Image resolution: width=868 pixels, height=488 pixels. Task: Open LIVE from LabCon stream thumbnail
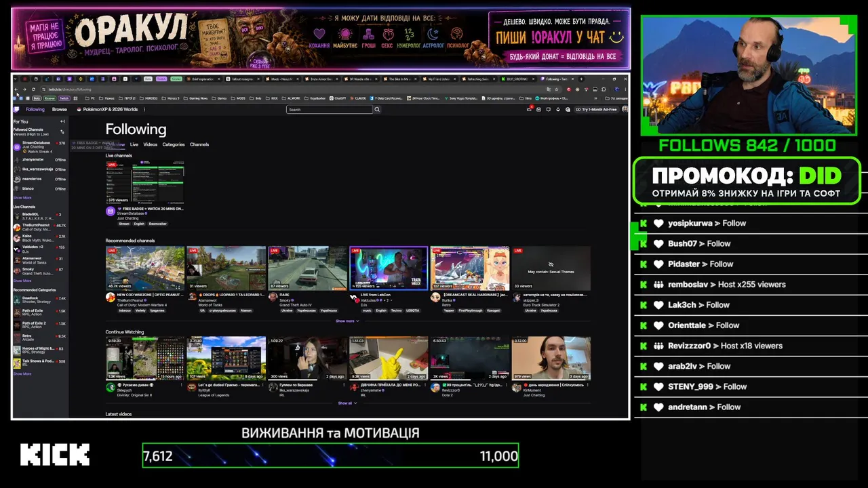click(x=389, y=268)
